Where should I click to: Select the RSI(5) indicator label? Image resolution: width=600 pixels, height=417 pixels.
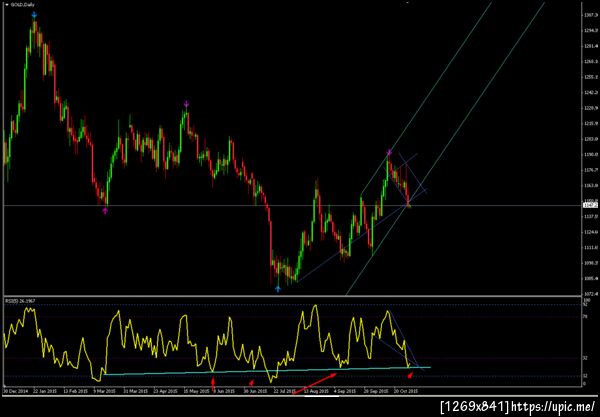[20, 301]
